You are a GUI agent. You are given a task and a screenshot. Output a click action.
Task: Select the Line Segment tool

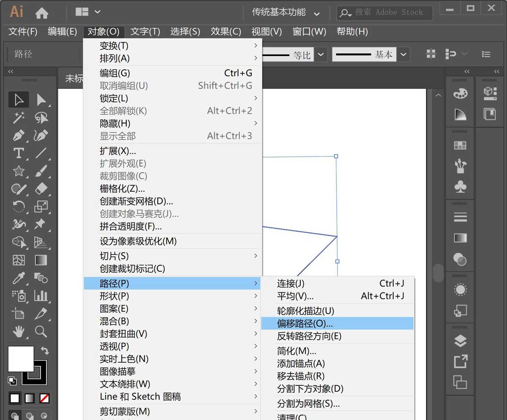(41, 153)
